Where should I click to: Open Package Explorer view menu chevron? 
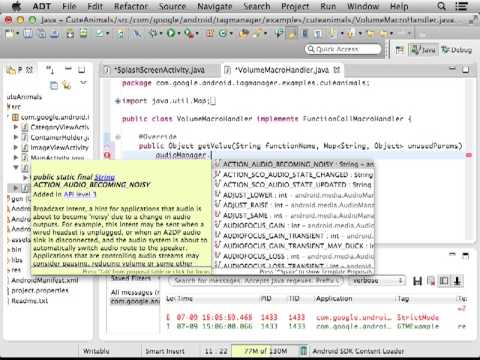(83, 83)
